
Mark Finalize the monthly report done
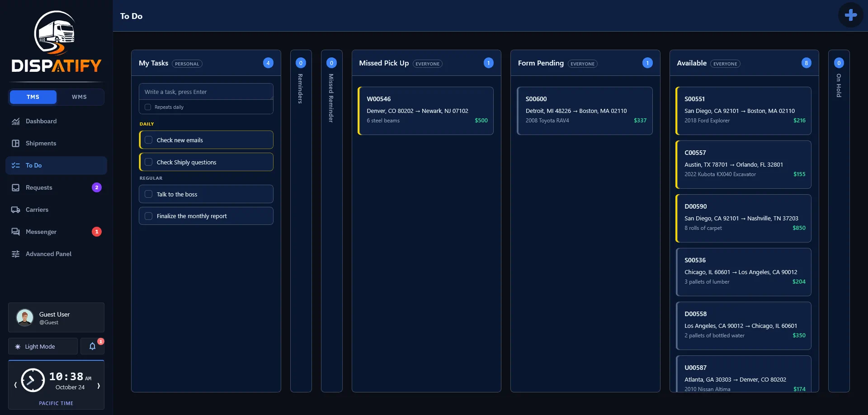(x=148, y=216)
